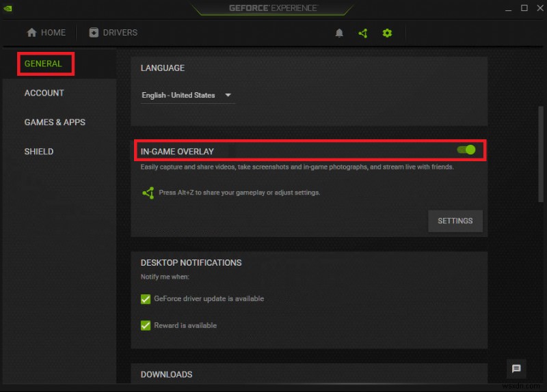This screenshot has height=392, width=547.
Task: Open the notifications bell icon
Action: 339,33
